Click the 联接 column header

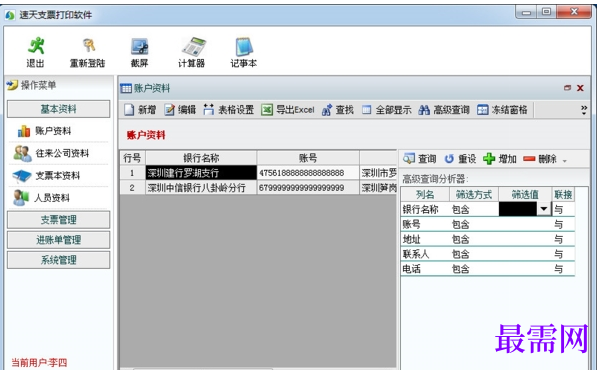pos(563,194)
